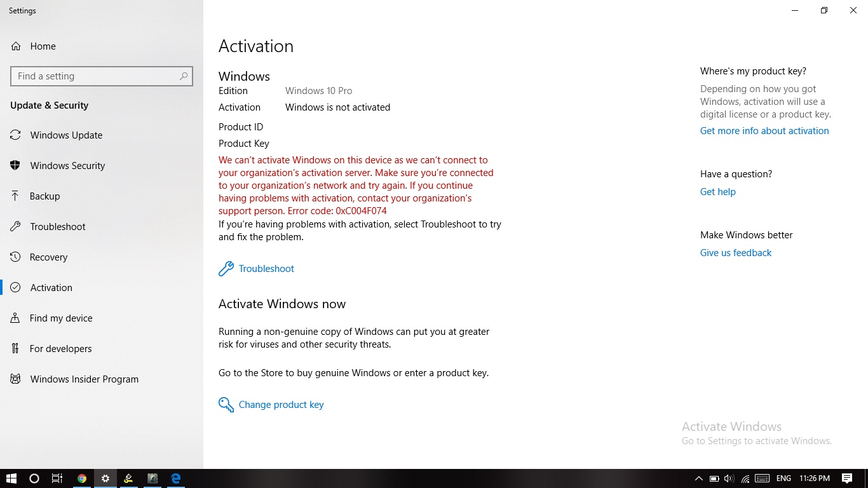Click 'Make Windows better' heading
This screenshot has width=868, height=488.
pyautogui.click(x=747, y=235)
